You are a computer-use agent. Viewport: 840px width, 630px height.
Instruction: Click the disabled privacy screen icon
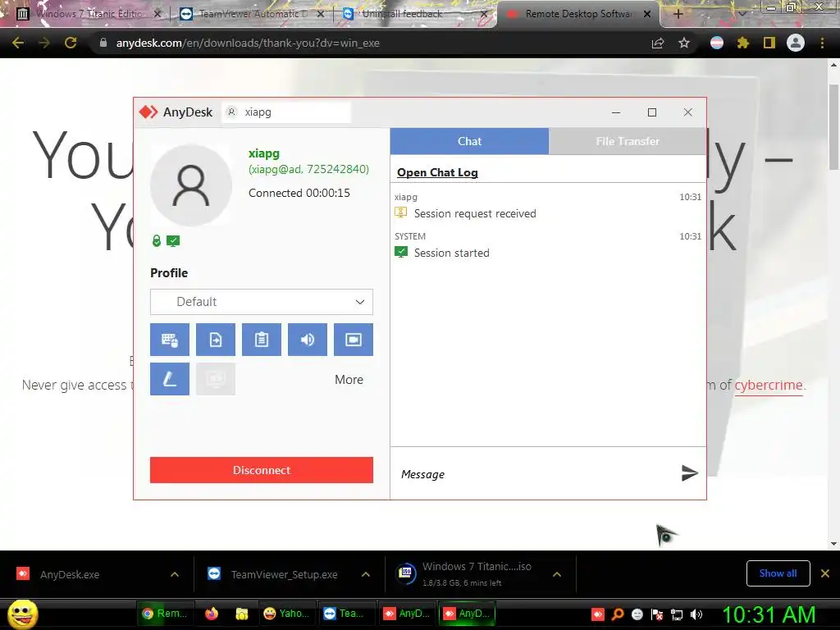click(x=216, y=379)
